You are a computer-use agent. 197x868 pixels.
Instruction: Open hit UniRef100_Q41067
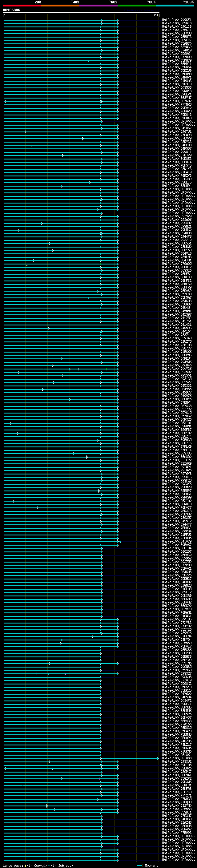tap(177, 128)
